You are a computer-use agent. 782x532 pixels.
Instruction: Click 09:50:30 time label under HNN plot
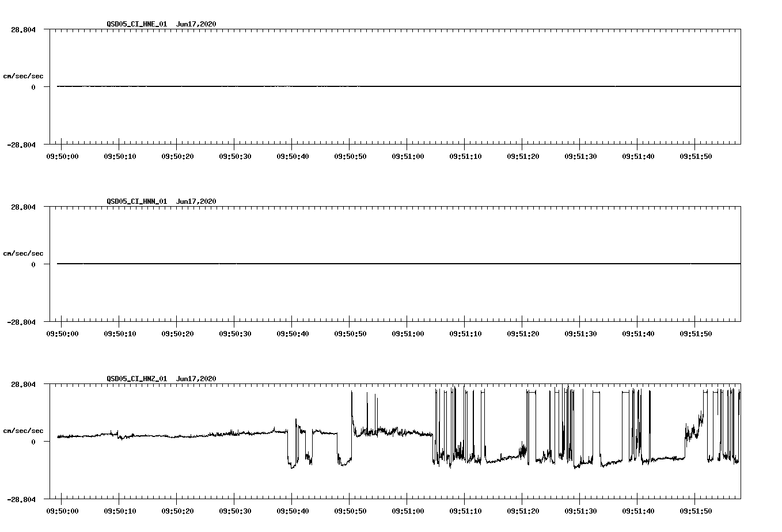(235, 333)
